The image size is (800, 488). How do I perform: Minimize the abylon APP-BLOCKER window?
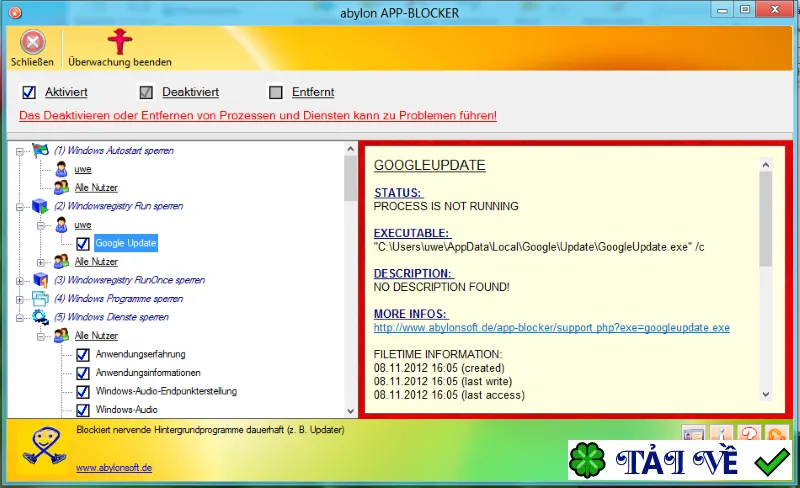point(722,9)
